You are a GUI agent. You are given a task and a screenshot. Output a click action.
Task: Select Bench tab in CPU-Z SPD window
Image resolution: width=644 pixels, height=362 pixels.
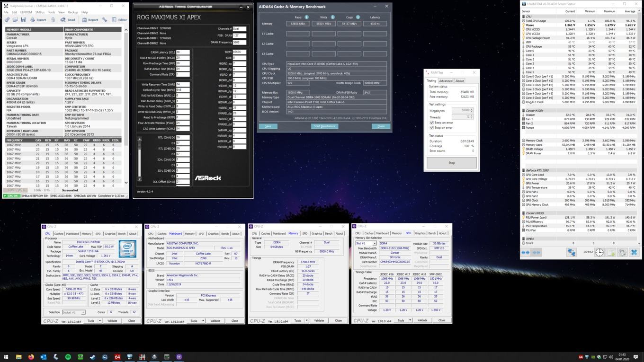tap(432, 233)
